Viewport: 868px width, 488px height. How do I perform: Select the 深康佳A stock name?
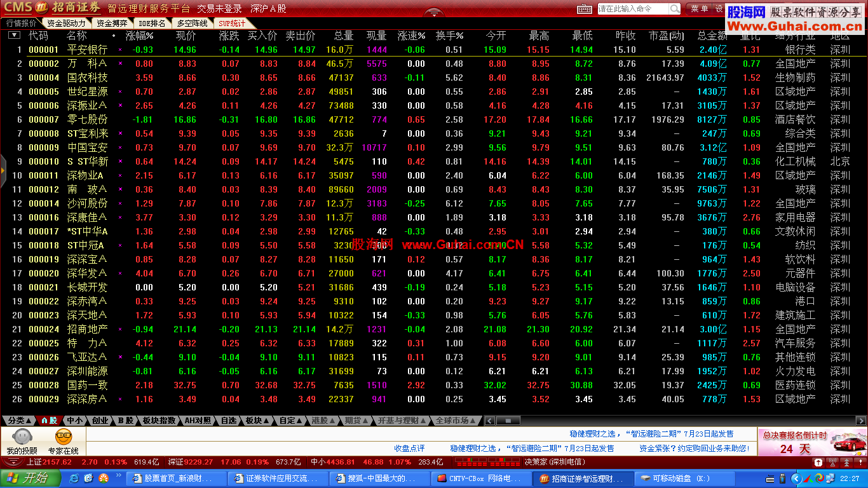(x=88, y=217)
